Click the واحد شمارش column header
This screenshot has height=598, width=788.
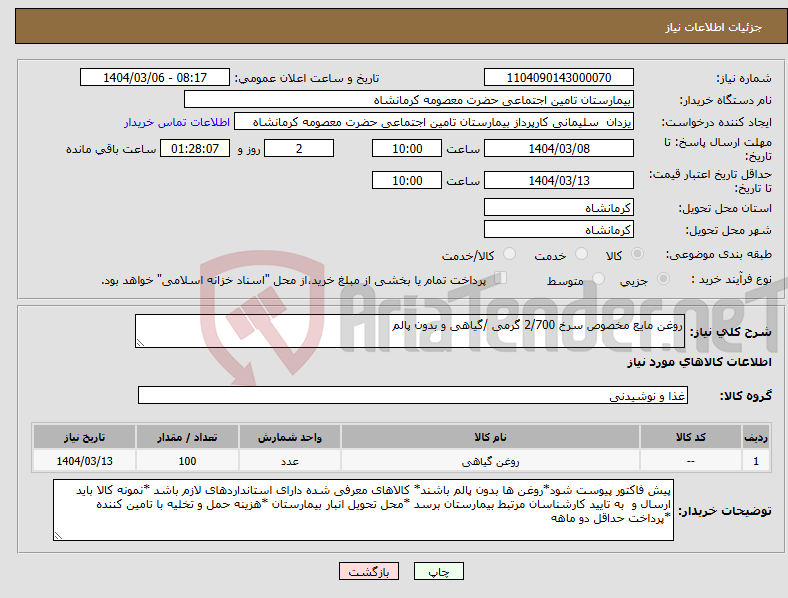click(x=290, y=437)
